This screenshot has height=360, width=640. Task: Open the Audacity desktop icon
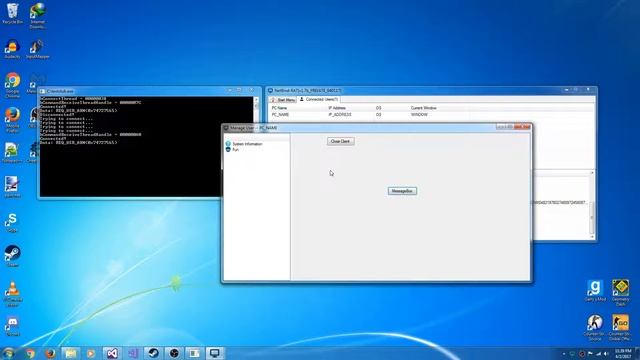(x=12, y=49)
